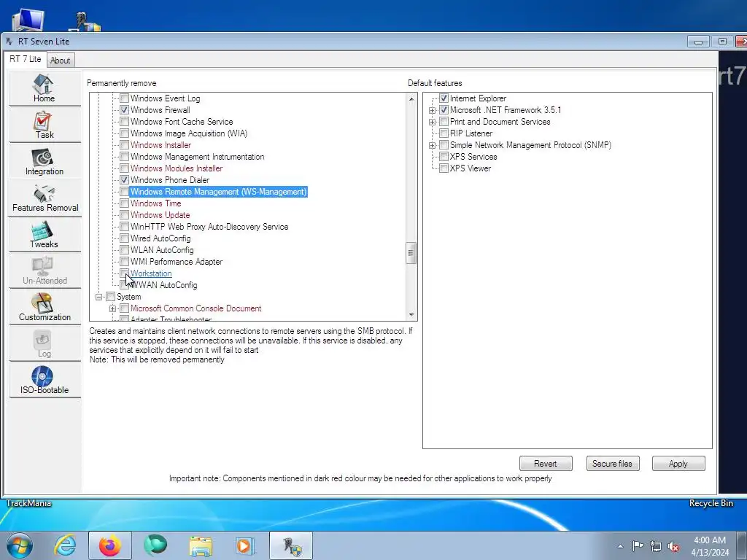Open the ISO-Bootable section icon
747x560 pixels.
[44, 381]
